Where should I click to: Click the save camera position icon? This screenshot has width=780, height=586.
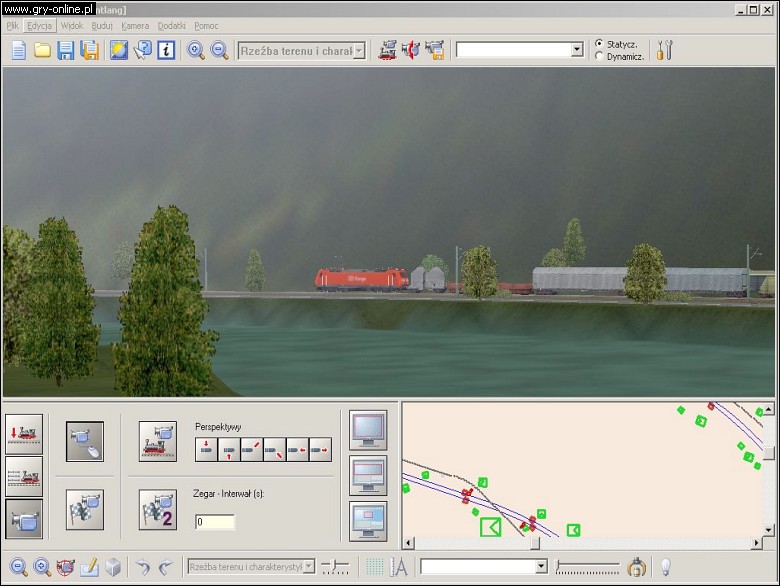coord(435,50)
